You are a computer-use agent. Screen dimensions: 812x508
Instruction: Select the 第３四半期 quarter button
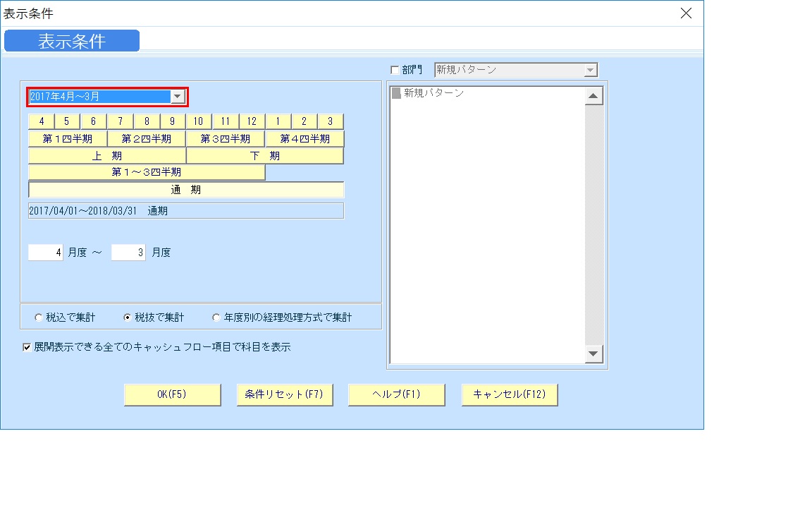(226, 138)
